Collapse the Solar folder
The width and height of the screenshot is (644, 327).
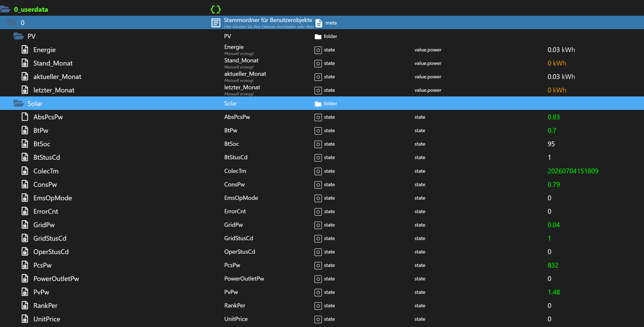coord(18,103)
